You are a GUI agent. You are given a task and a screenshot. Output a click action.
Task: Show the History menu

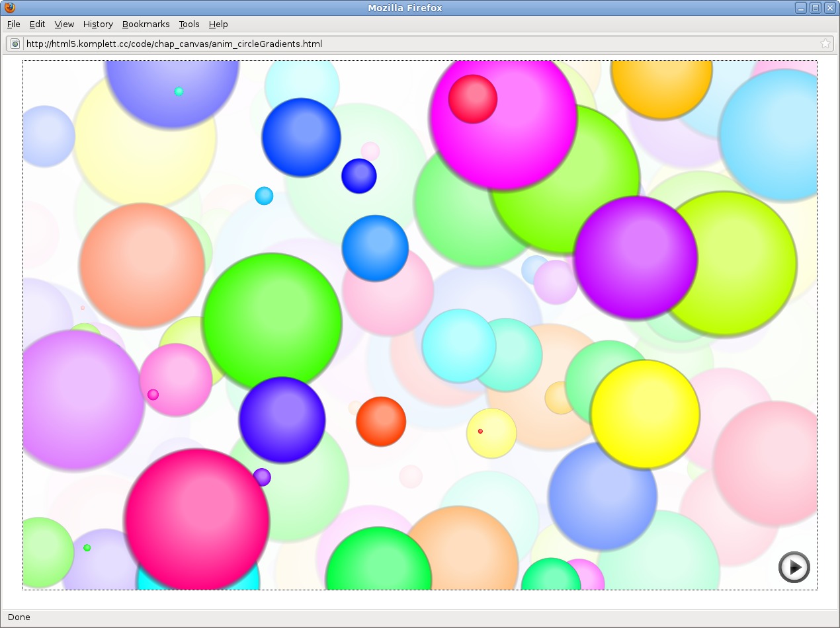click(x=98, y=24)
